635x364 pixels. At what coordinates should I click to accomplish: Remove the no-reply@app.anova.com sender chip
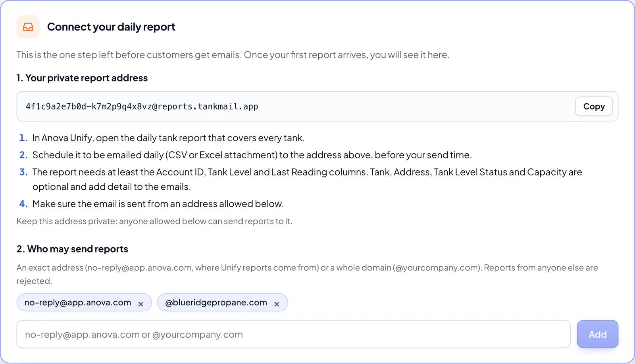tap(140, 304)
